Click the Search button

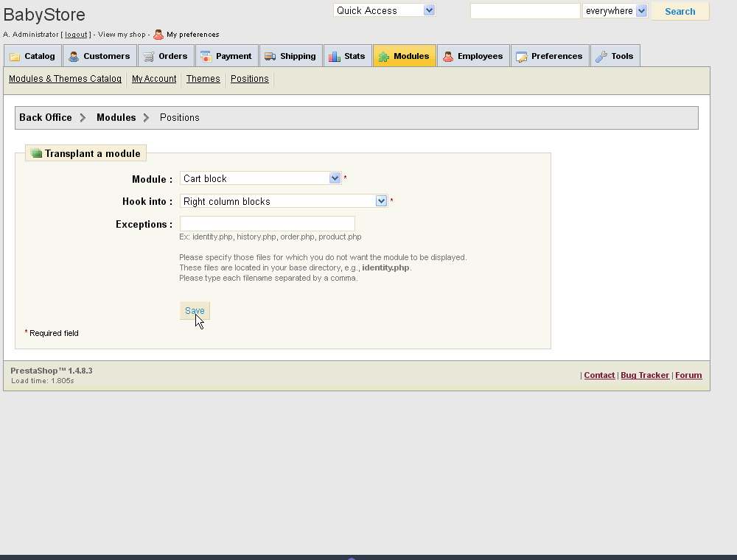(x=680, y=11)
